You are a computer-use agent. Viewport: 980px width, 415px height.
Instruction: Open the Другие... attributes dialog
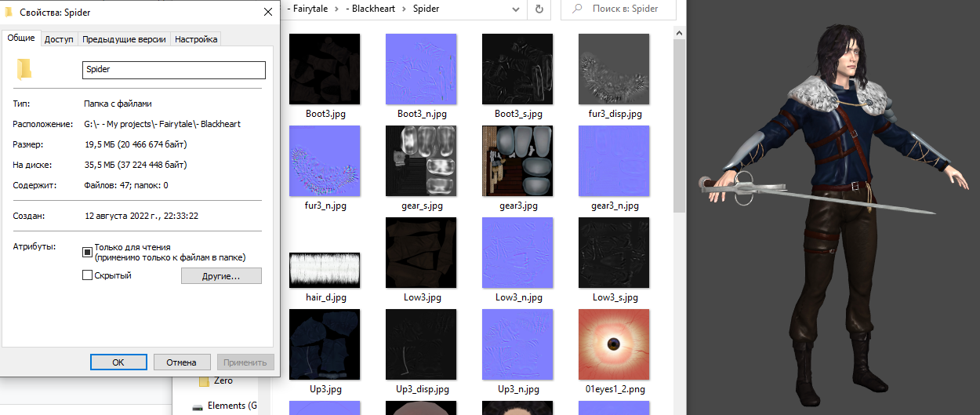(x=221, y=276)
